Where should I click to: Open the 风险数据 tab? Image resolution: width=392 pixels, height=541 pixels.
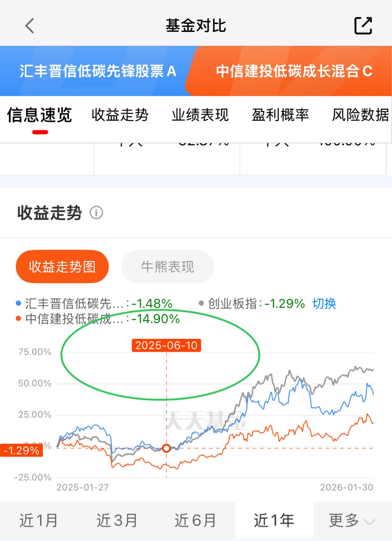point(360,115)
